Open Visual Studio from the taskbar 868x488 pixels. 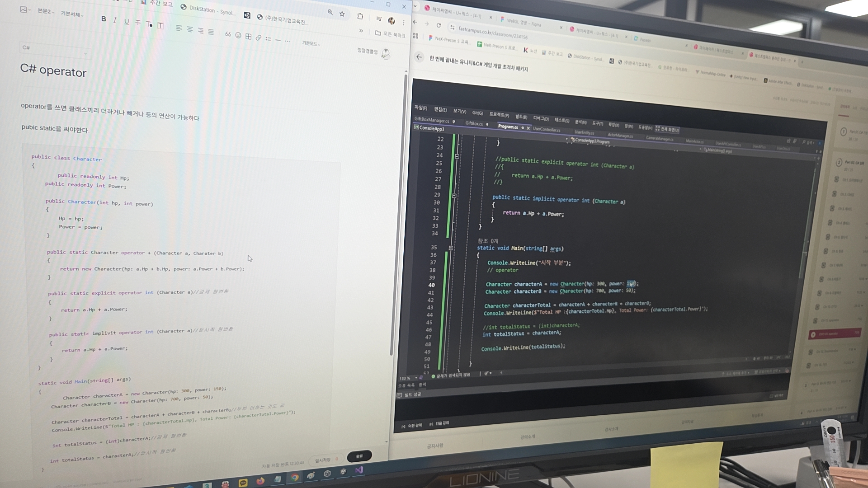coord(359,470)
